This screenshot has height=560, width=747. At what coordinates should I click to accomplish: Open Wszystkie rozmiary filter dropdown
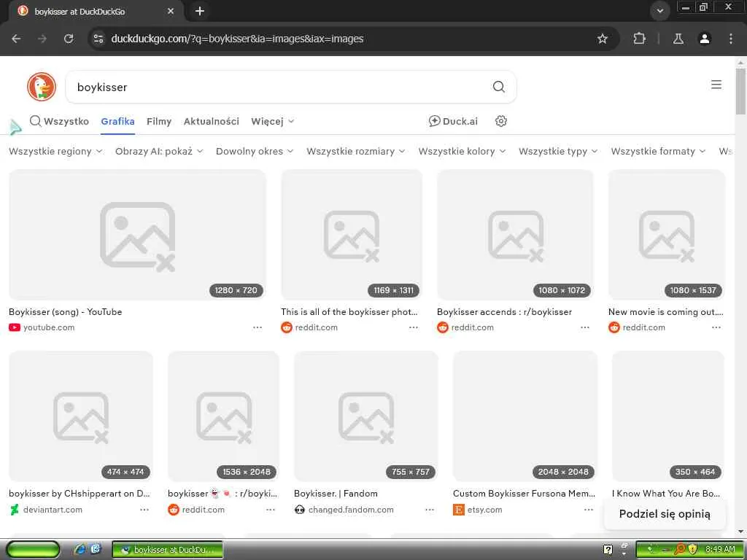point(356,151)
